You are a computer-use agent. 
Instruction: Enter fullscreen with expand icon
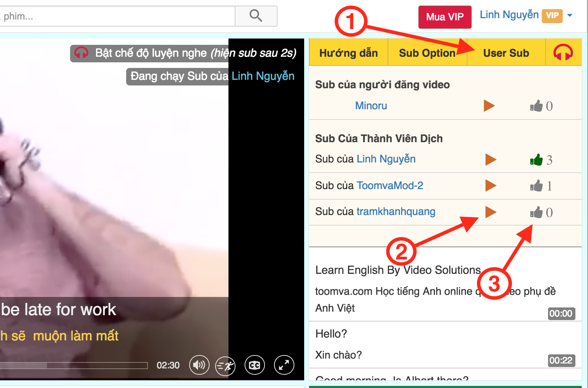(x=284, y=365)
